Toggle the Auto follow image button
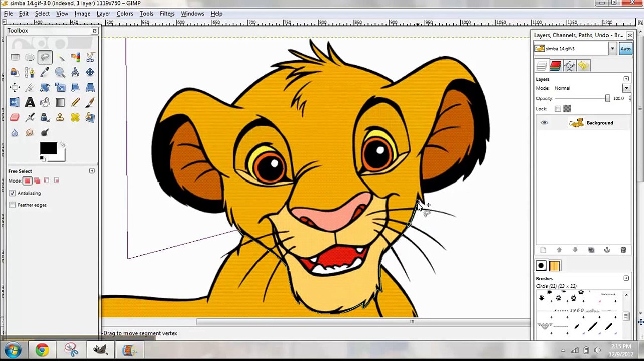The image size is (644, 361). 625,49
